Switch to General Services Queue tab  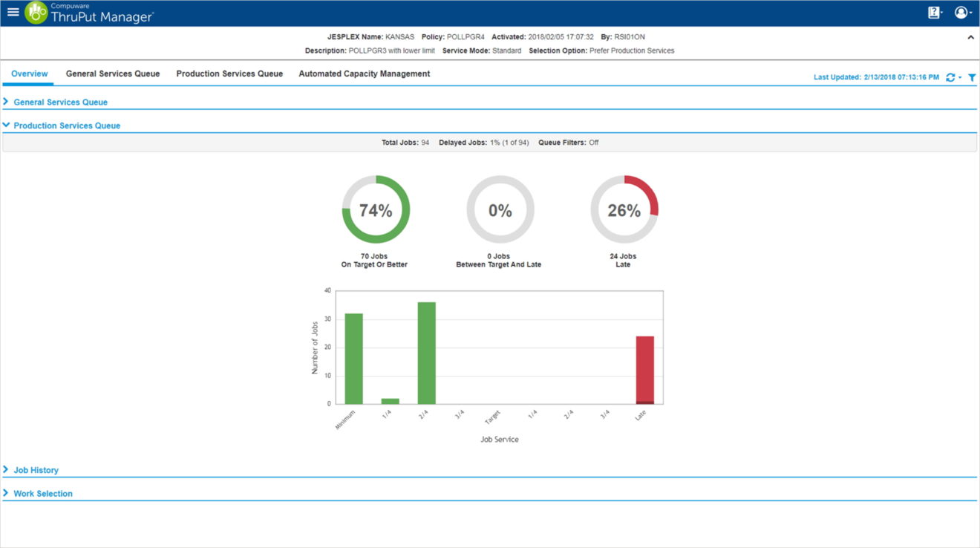[x=113, y=74]
